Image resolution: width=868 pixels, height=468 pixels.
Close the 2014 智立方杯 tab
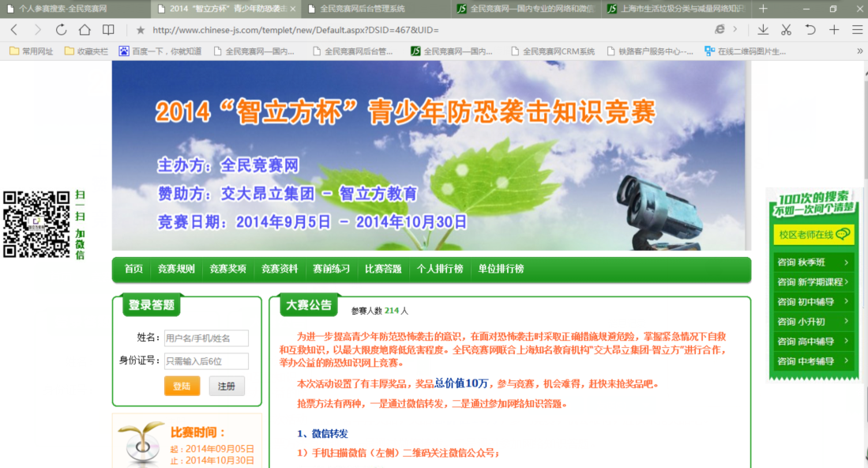pos(293,9)
